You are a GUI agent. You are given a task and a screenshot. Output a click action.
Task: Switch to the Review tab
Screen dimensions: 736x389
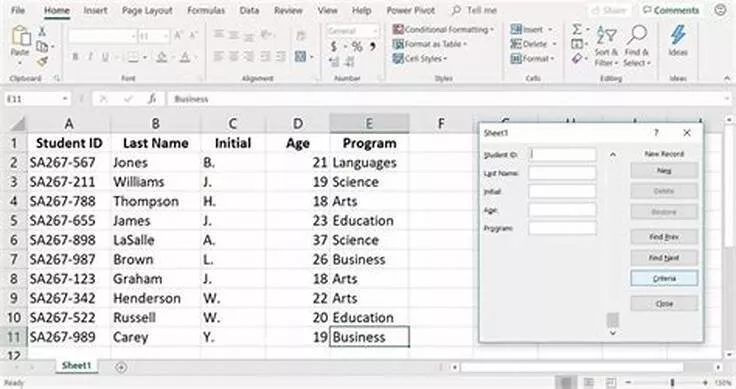coord(288,10)
